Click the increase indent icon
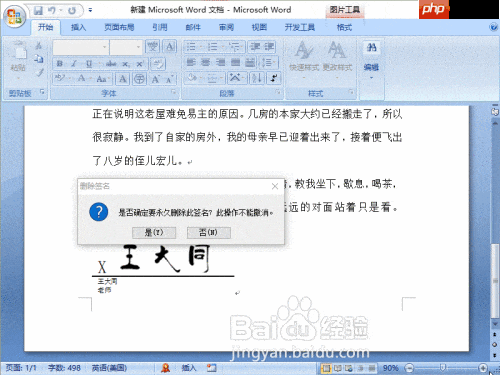 (269, 47)
